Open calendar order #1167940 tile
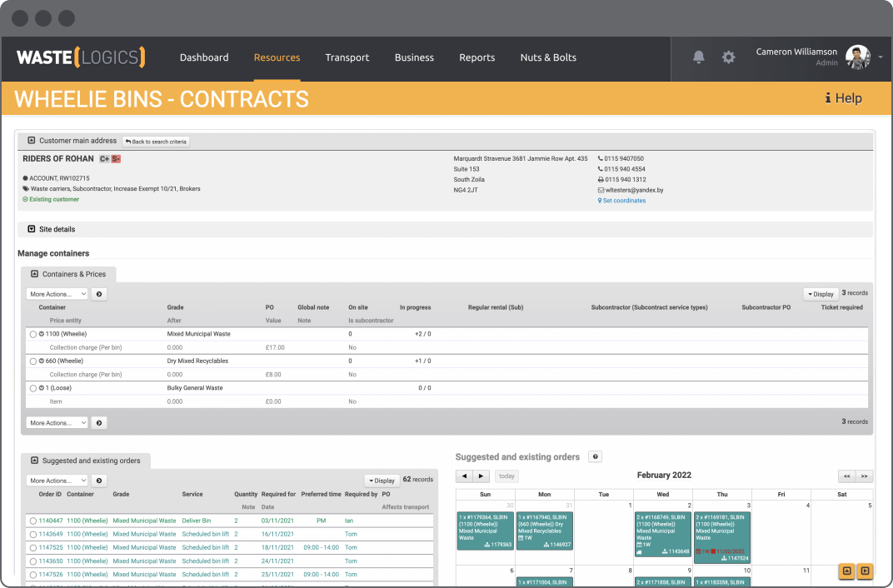893x588 pixels. pos(545,531)
